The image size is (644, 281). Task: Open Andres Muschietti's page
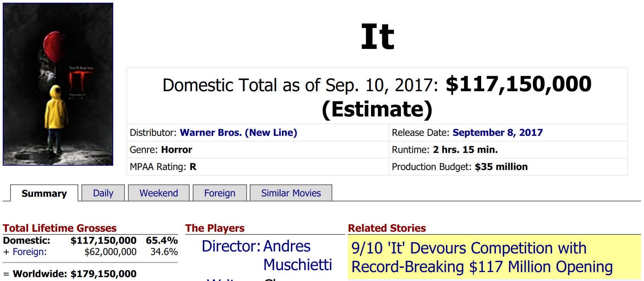click(297, 255)
